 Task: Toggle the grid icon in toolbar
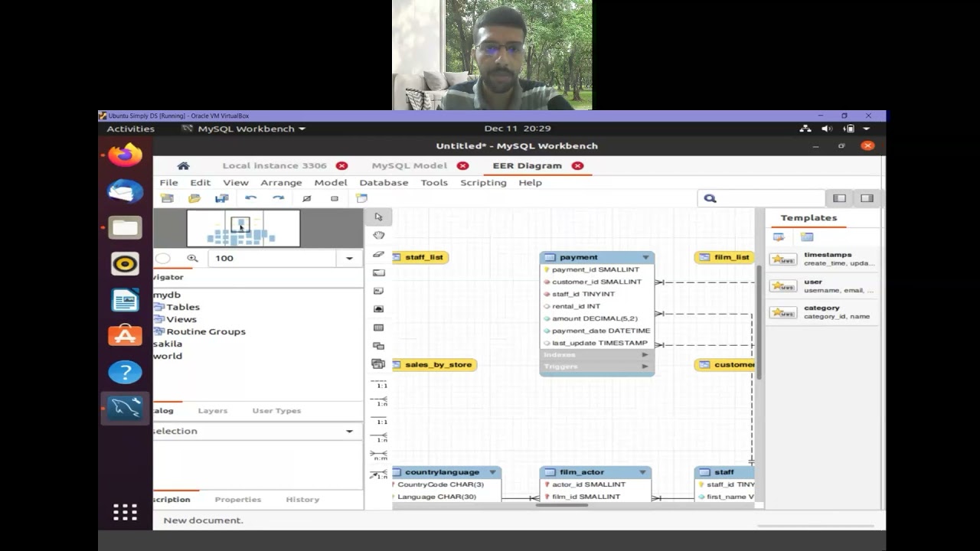point(306,198)
